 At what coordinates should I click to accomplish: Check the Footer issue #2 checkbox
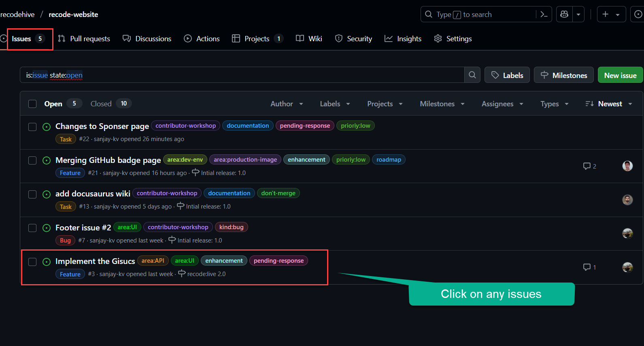point(32,228)
